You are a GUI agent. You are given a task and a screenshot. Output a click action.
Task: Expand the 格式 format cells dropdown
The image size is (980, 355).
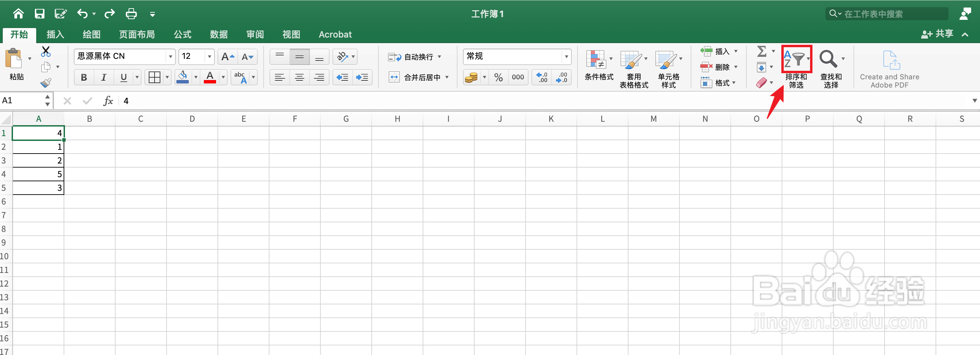[x=734, y=82]
